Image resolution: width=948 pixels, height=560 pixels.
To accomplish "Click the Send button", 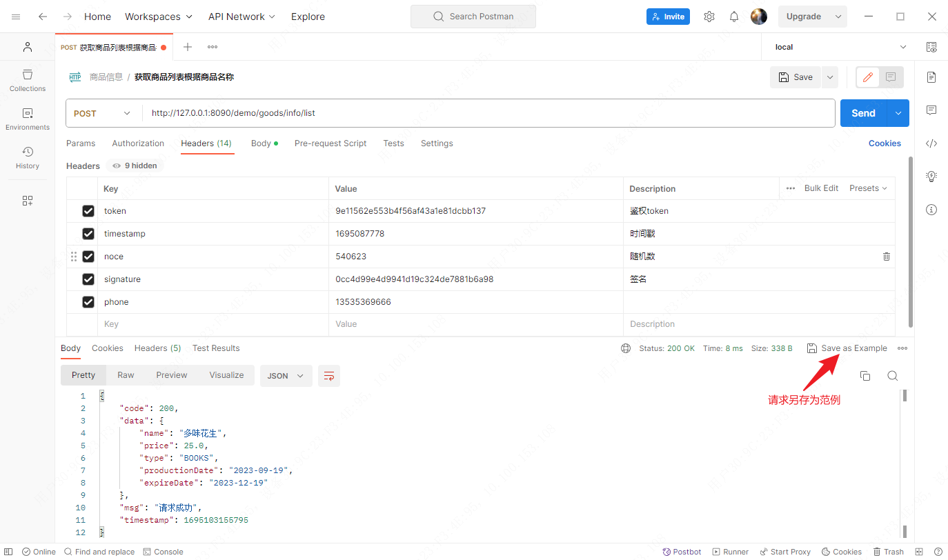I will coord(863,113).
